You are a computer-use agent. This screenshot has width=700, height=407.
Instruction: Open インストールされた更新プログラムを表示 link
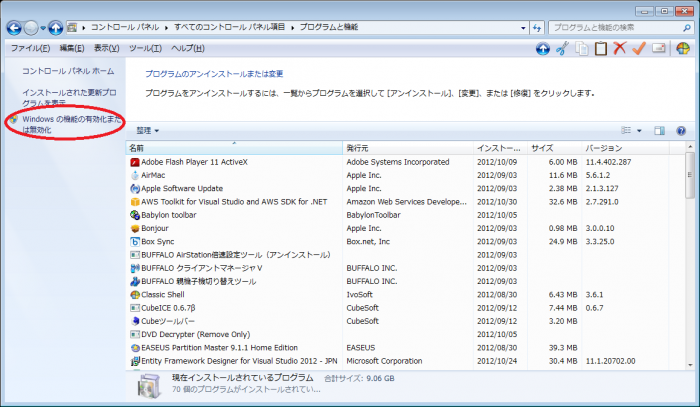(x=69, y=97)
